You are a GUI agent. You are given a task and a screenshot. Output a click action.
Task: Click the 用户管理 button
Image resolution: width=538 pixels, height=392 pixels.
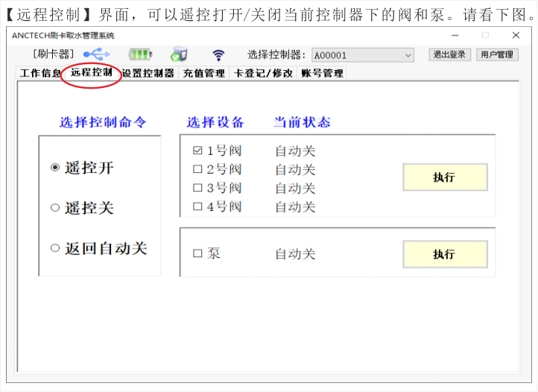[497, 54]
